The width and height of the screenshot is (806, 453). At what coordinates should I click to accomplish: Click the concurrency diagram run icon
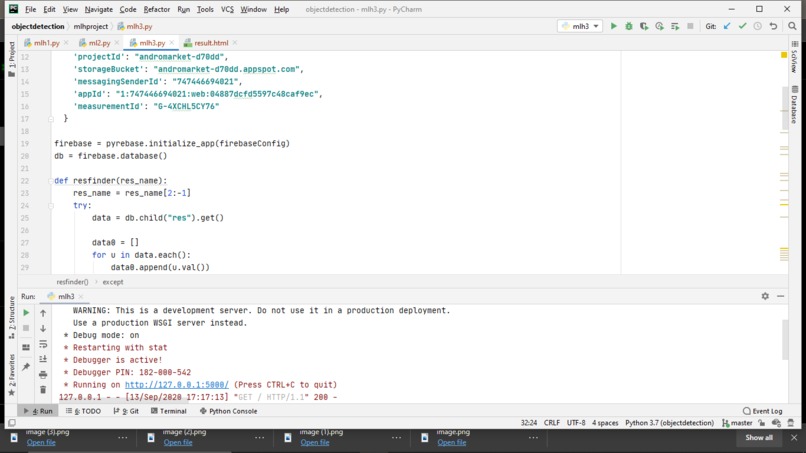point(675,26)
